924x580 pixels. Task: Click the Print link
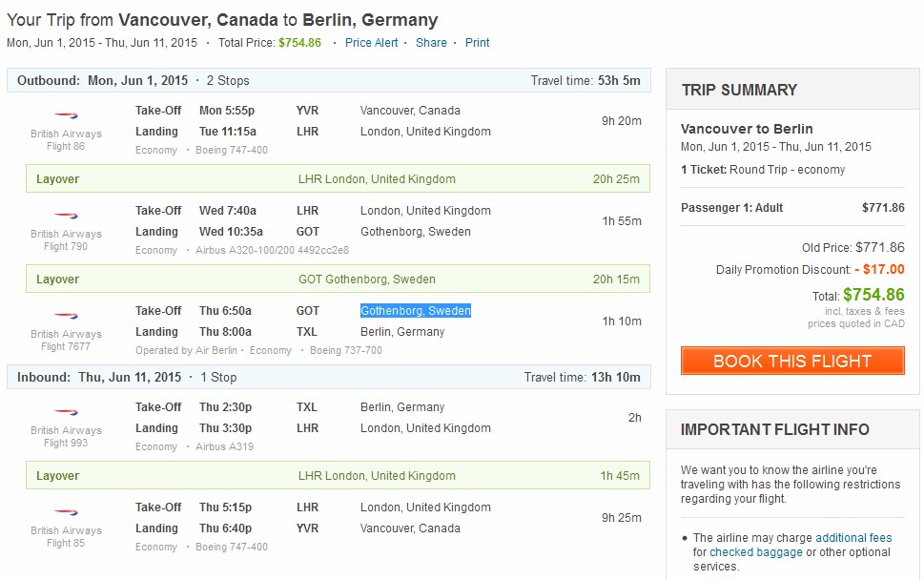pyautogui.click(x=478, y=43)
